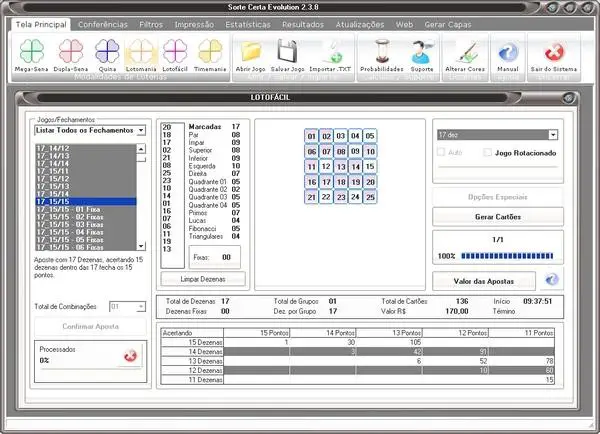
Task: Open the Web tab
Action: pyautogui.click(x=404, y=25)
